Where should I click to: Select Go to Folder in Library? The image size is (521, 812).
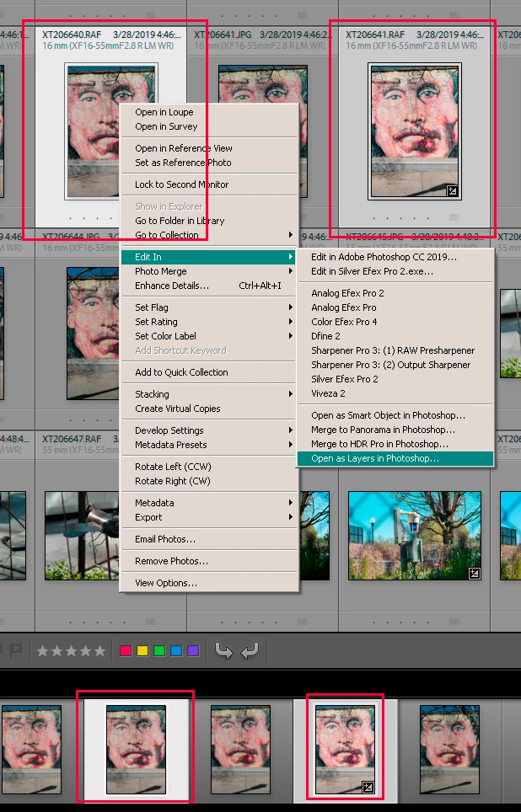(209, 221)
